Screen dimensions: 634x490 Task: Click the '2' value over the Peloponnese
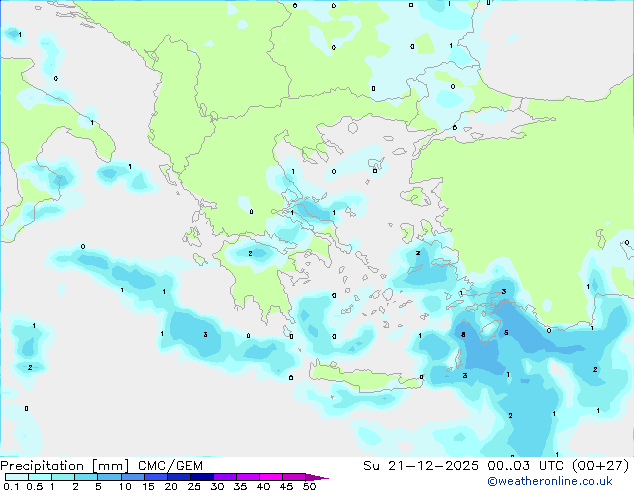coord(250,253)
